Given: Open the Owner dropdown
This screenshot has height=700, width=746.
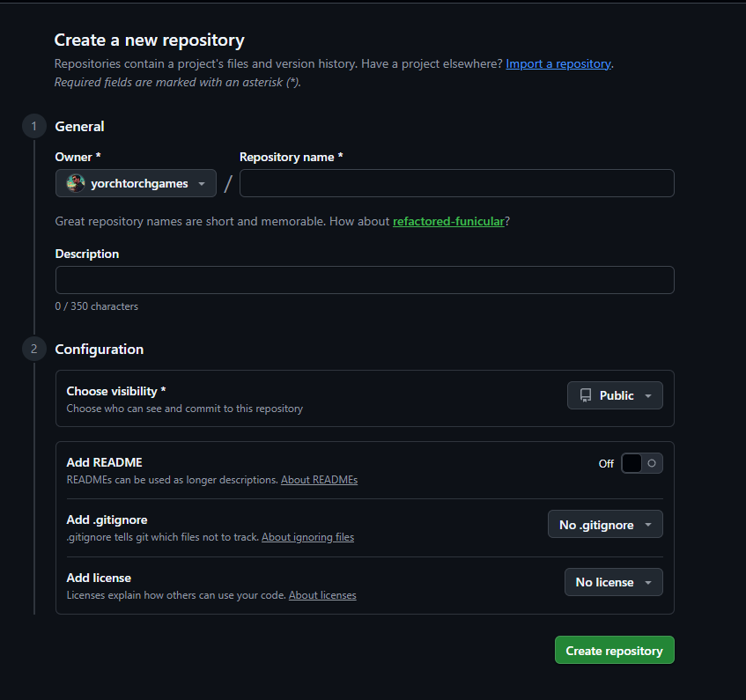Looking at the screenshot, I should [136, 183].
